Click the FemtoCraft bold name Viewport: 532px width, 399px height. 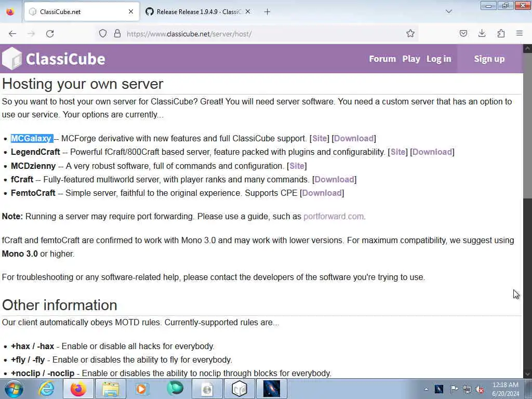[x=33, y=193]
